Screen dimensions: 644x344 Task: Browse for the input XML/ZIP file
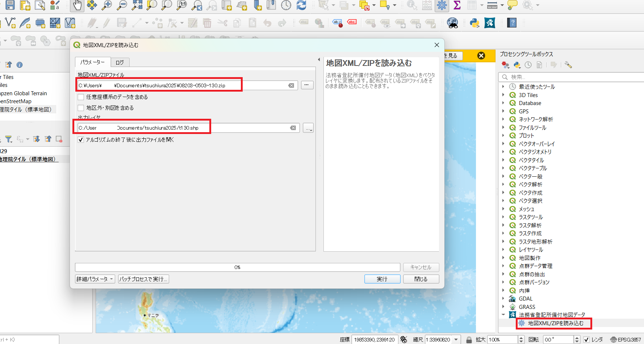pos(307,85)
